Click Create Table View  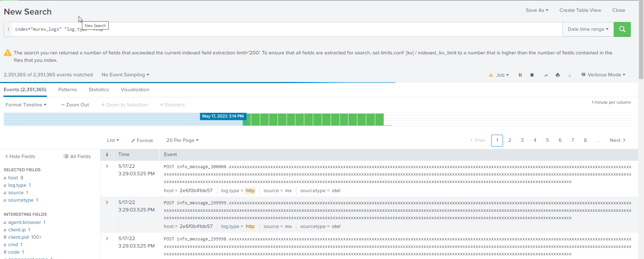580,10
